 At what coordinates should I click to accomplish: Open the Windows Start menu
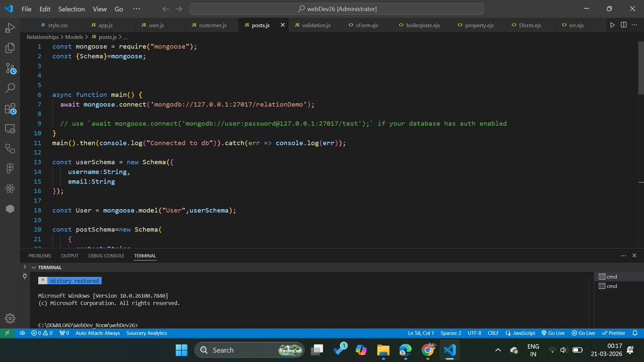181,350
